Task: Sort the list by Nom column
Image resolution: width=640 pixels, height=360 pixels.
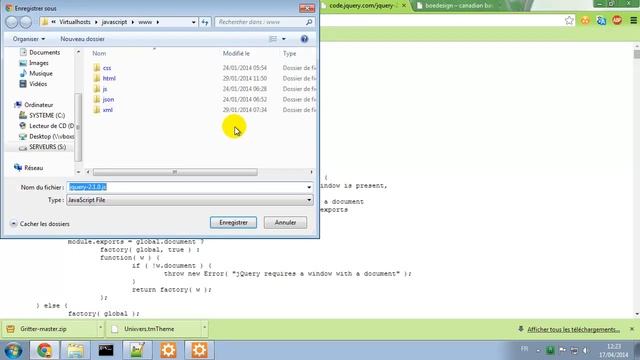Action: tap(99, 53)
